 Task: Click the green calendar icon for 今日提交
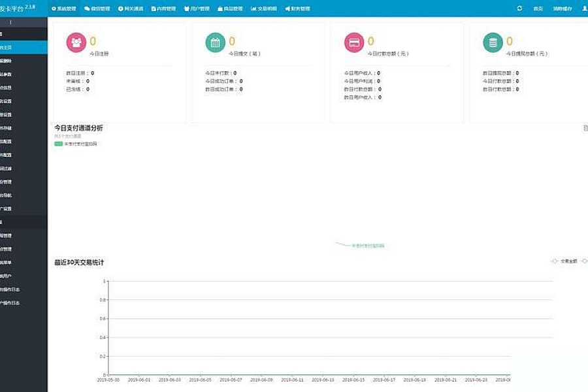(215, 42)
